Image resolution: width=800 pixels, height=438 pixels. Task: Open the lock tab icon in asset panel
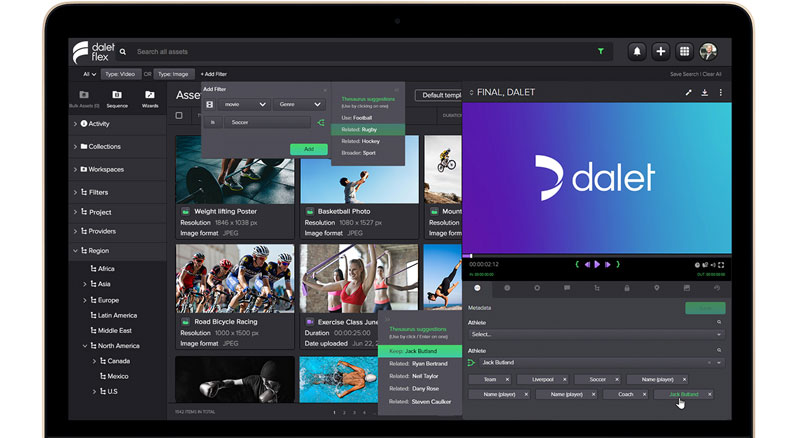[x=627, y=288]
